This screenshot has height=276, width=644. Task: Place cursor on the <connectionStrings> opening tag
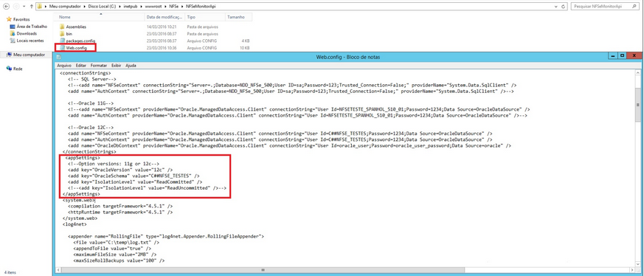[x=85, y=73]
